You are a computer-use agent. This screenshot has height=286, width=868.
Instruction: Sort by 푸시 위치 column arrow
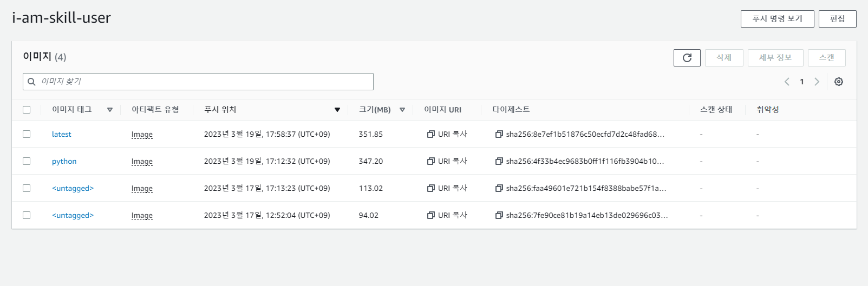[337, 110]
